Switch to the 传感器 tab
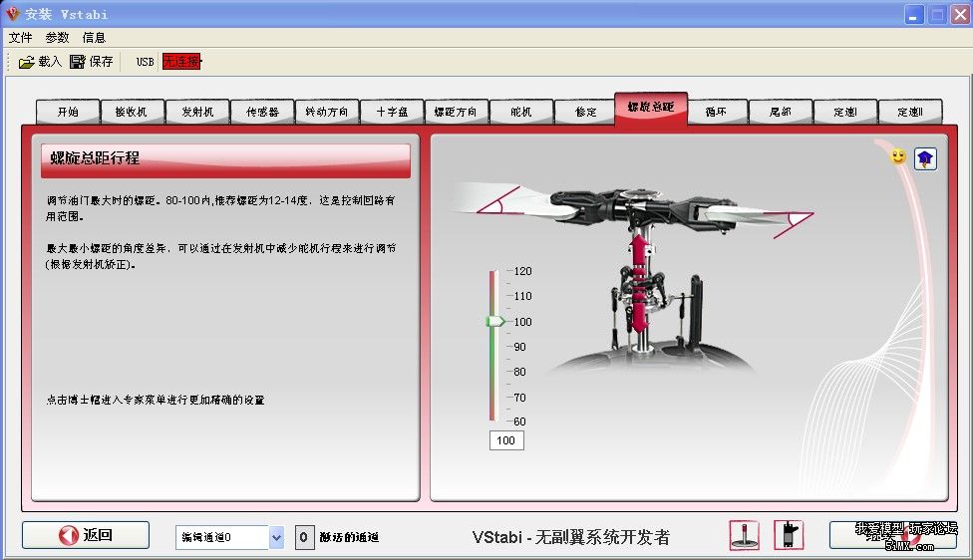This screenshot has width=973, height=560. (x=262, y=112)
